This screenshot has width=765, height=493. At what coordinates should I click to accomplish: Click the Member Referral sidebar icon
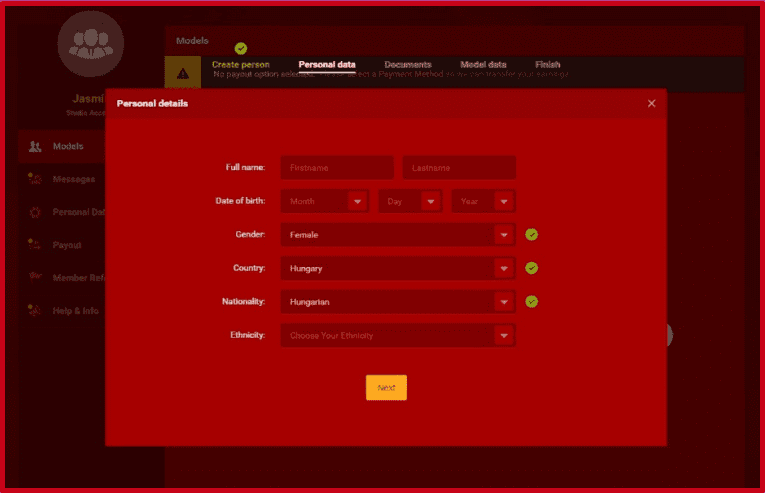point(35,277)
